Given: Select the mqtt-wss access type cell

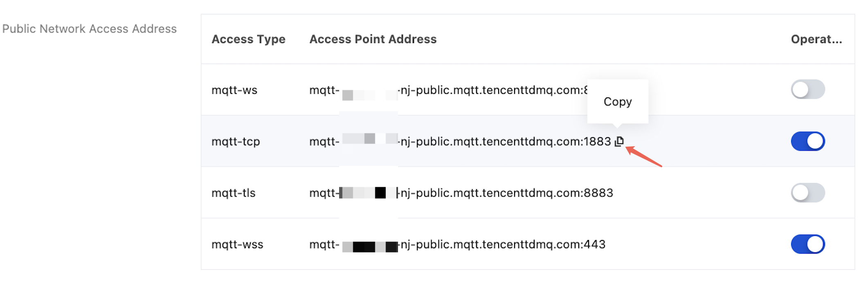Looking at the screenshot, I should [237, 245].
